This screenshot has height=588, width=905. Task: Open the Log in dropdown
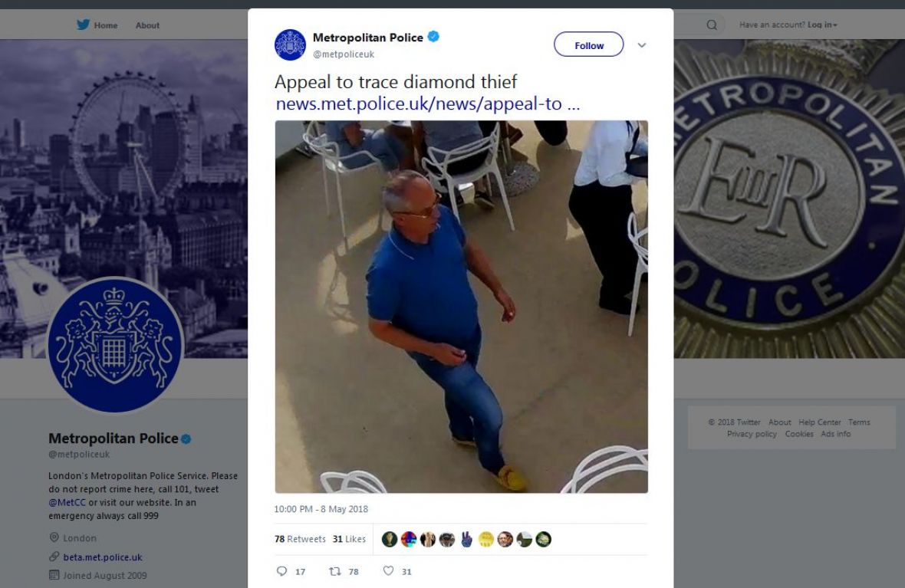click(x=822, y=25)
